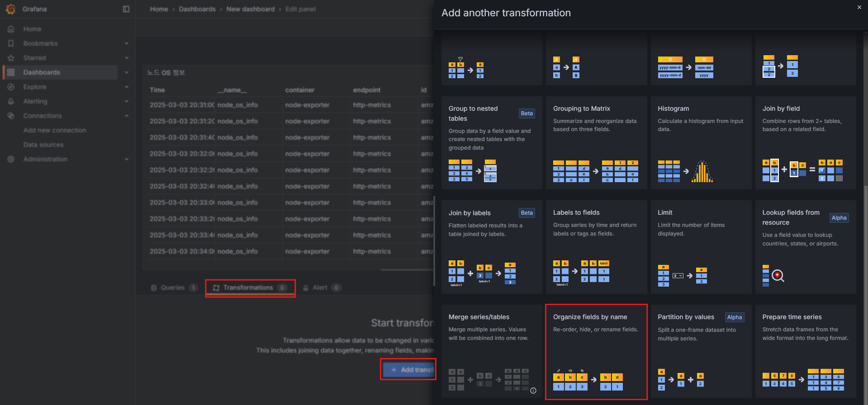This screenshot has height=405, width=868.
Task: Click the Prepare time series diagram
Action: pyautogui.click(x=803, y=380)
